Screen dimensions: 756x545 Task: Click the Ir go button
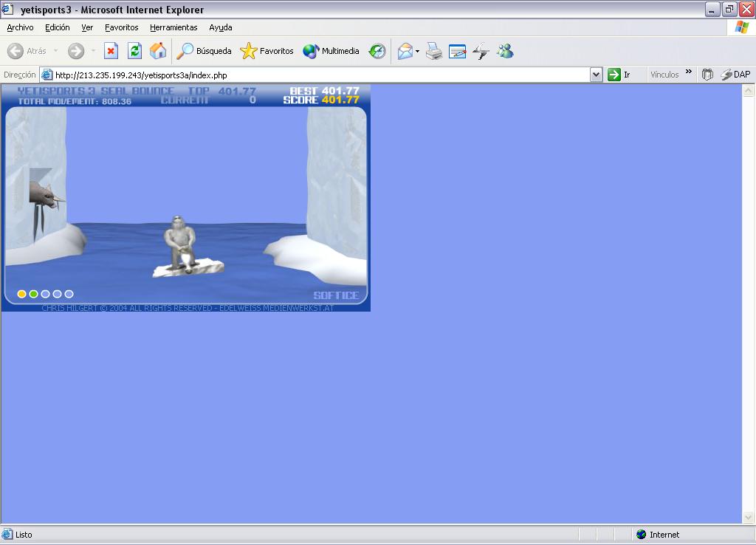click(x=619, y=75)
